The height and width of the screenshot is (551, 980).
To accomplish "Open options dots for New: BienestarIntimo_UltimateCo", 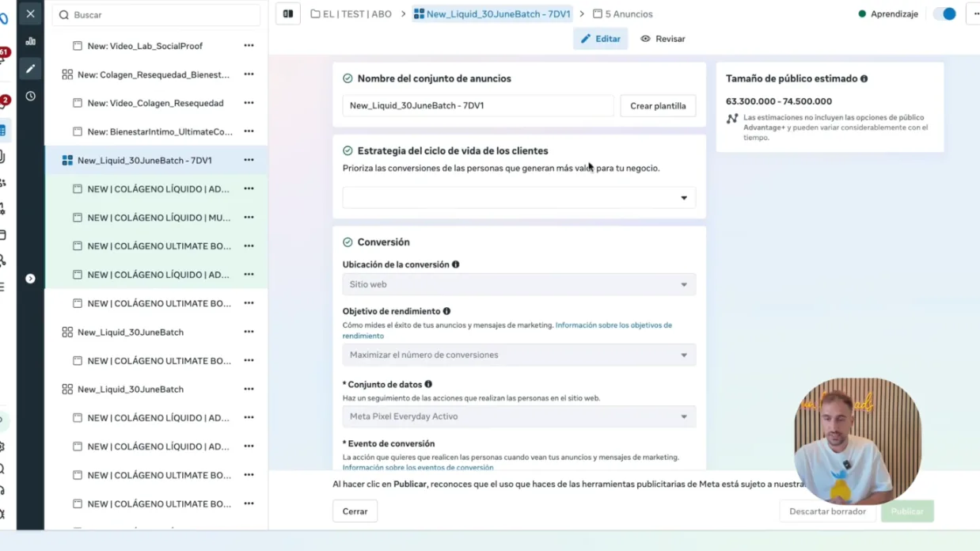I will coord(249,131).
